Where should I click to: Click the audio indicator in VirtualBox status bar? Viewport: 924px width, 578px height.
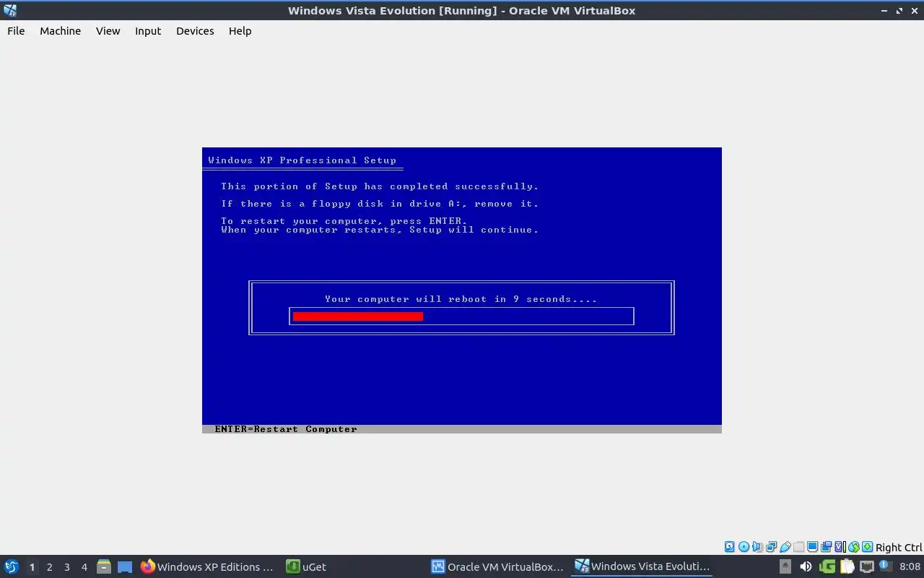click(758, 547)
